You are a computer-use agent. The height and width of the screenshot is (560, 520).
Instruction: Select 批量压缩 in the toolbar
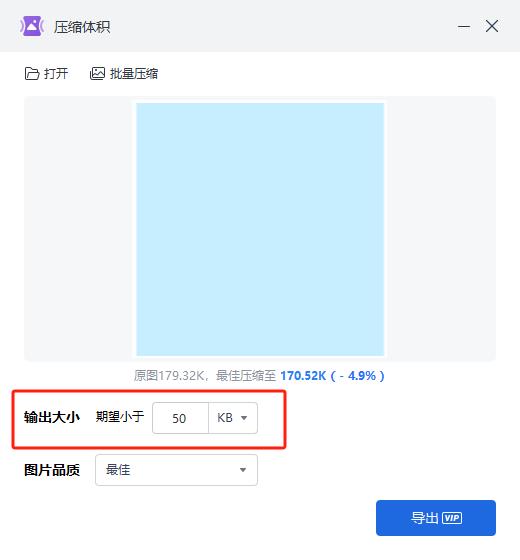(x=124, y=74)
